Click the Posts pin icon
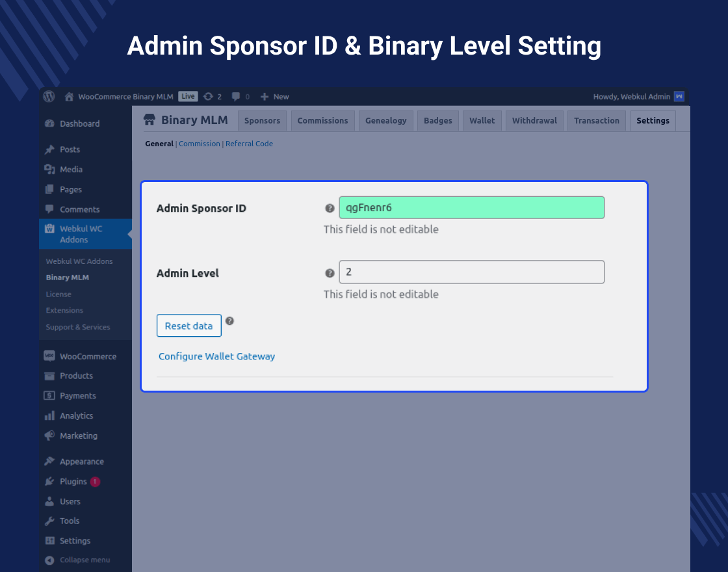The image size is (728, 572). click(49, 149)
